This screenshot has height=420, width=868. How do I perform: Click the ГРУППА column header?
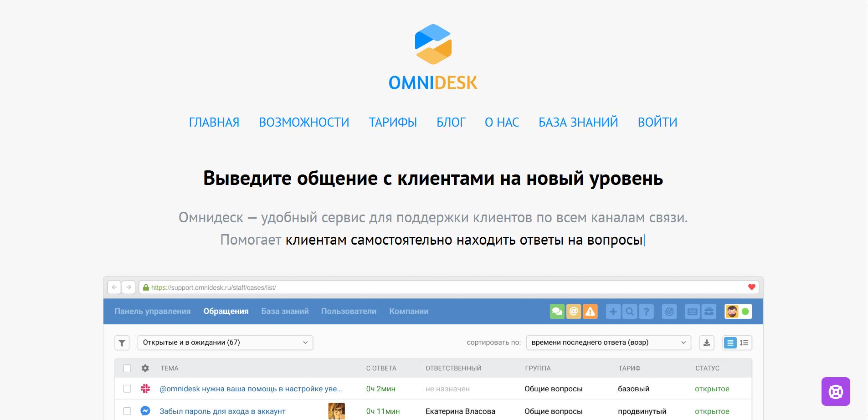coord(538,368)
